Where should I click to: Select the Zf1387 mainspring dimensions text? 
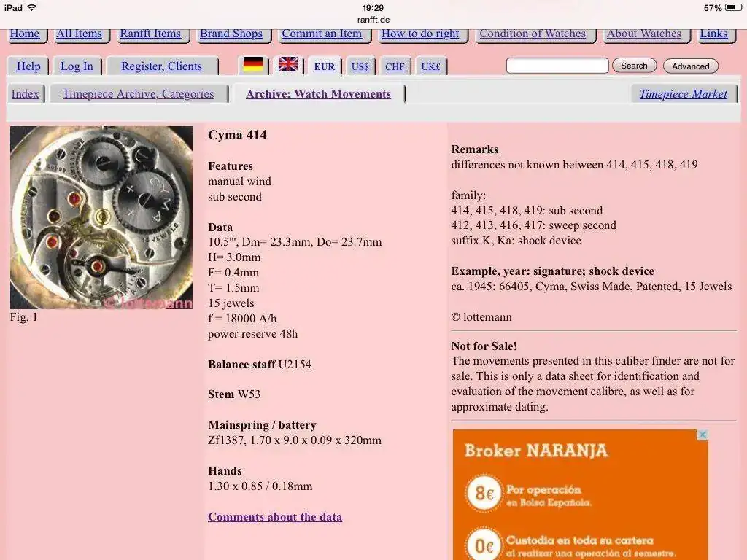295,440
